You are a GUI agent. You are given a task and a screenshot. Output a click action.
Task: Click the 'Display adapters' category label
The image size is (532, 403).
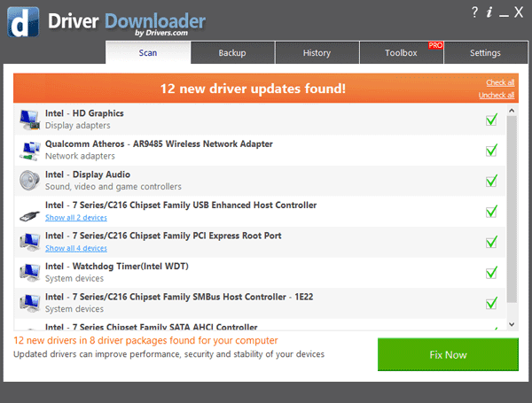78,126
